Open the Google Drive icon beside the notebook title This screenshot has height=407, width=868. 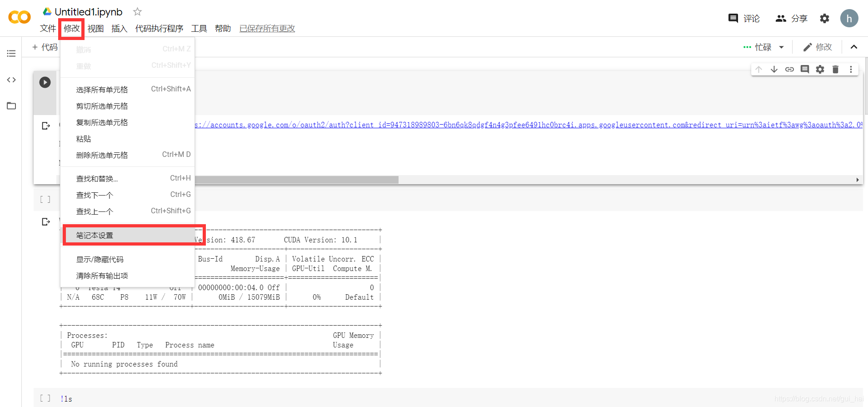point(47,11)
